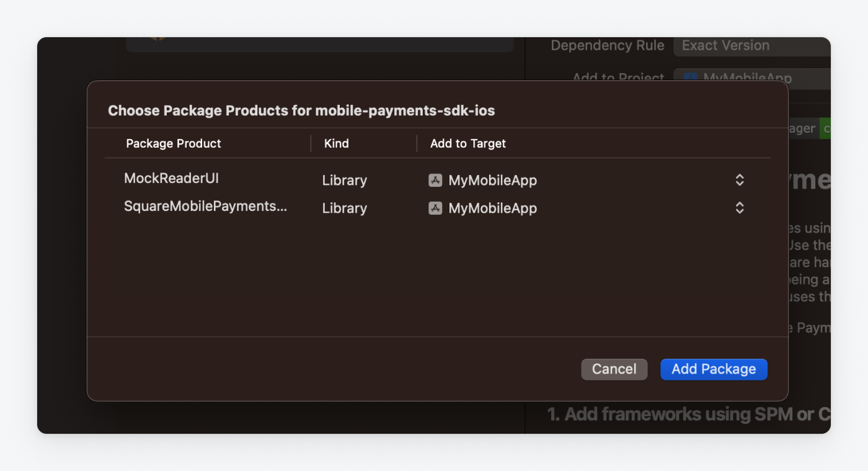Click Library kind in SquareMobilePayments row
868x471 pixels.
(345, 209)
